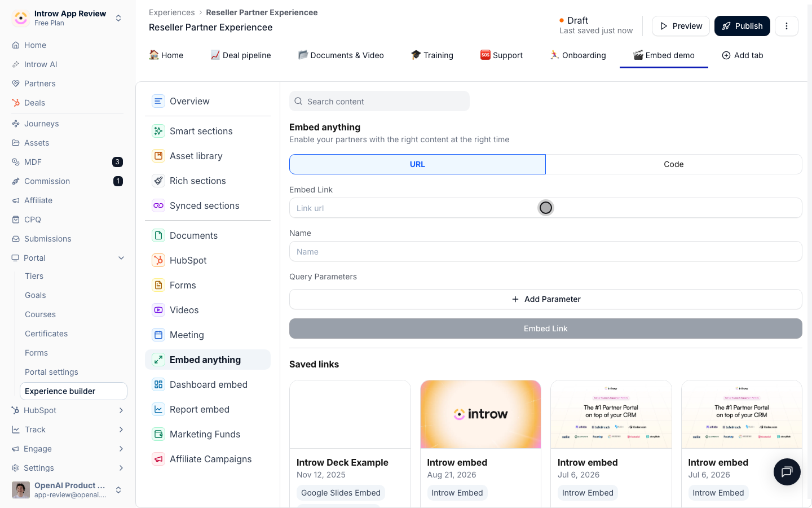Add a query parameter

pos(546,299)
